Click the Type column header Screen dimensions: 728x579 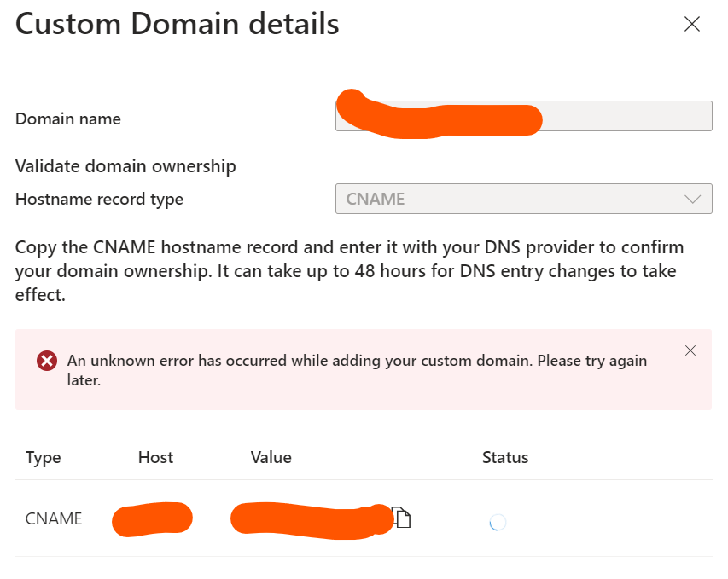[44, 458]
